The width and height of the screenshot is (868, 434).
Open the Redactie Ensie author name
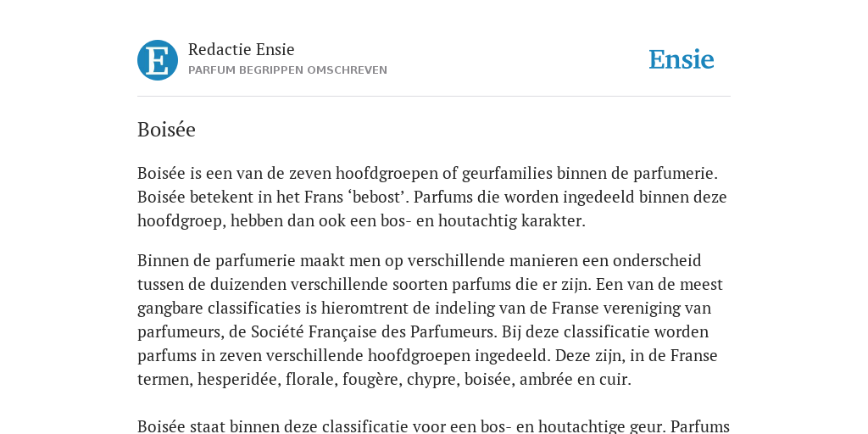242,49
